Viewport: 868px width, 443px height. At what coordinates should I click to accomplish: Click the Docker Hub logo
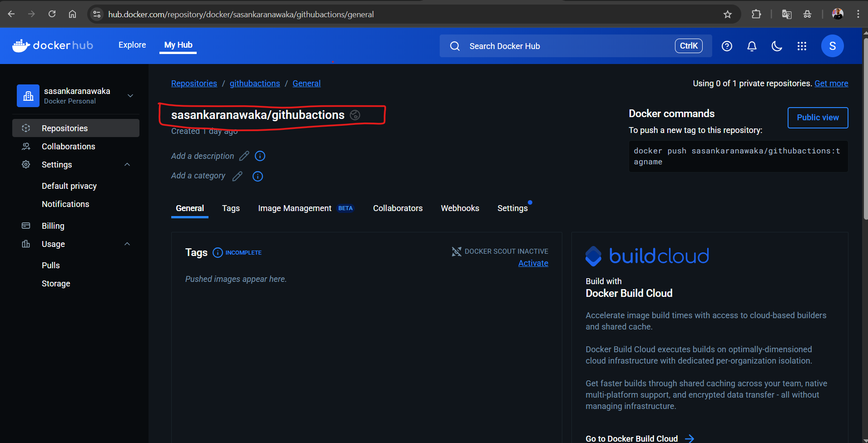point(53,45)
